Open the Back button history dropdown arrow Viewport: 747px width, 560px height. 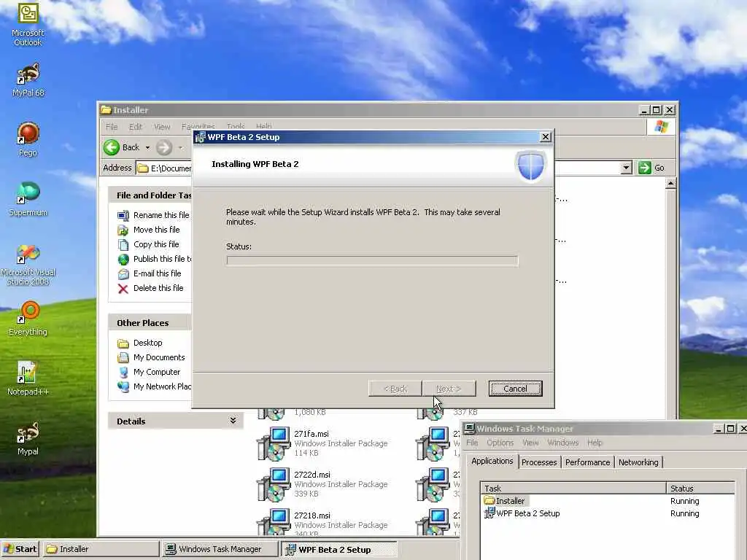pos(147,147)
